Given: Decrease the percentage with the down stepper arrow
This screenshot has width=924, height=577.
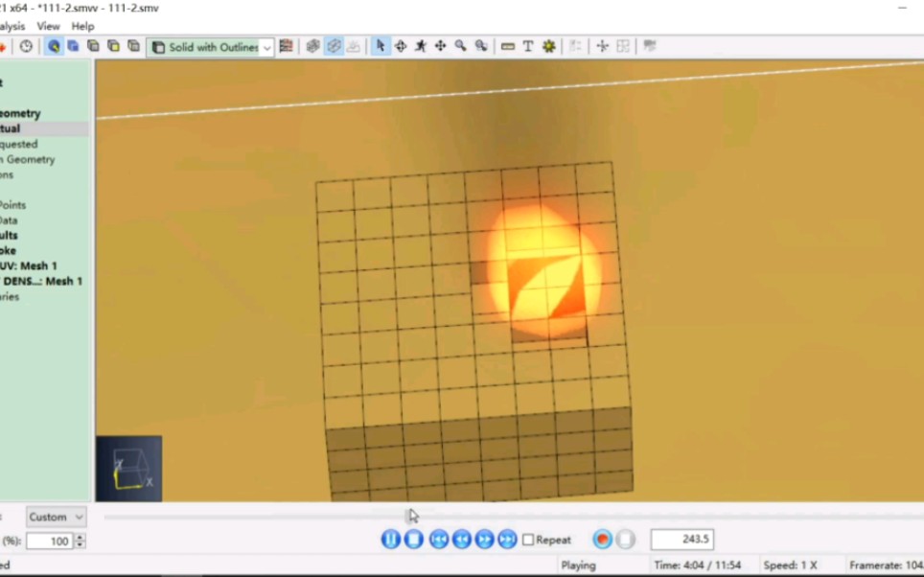Looking at the screenshot, I should pos(81,545).
